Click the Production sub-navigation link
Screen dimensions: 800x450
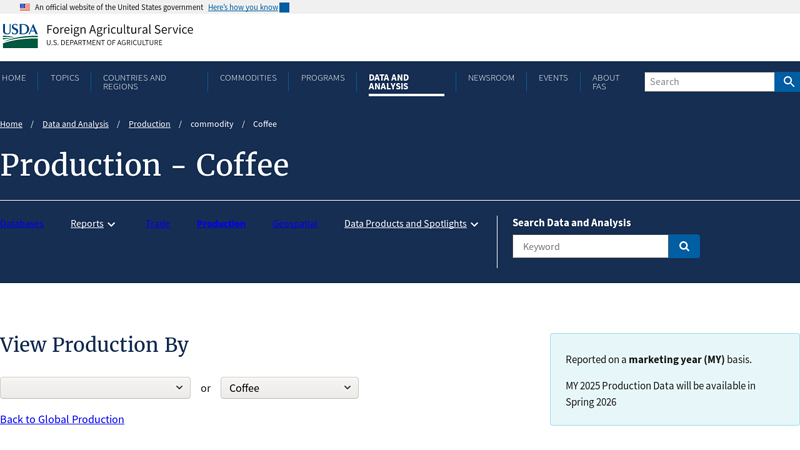221,224
